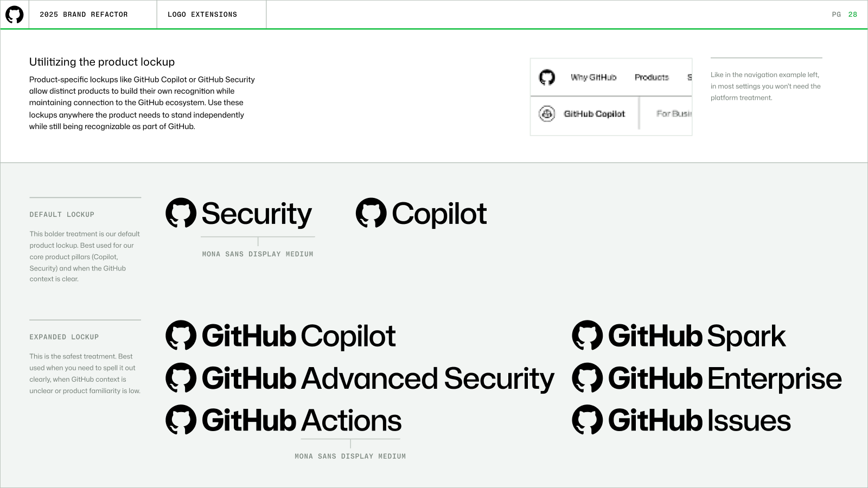
Task: Click the Default Lockup section label
Action: 62,215
